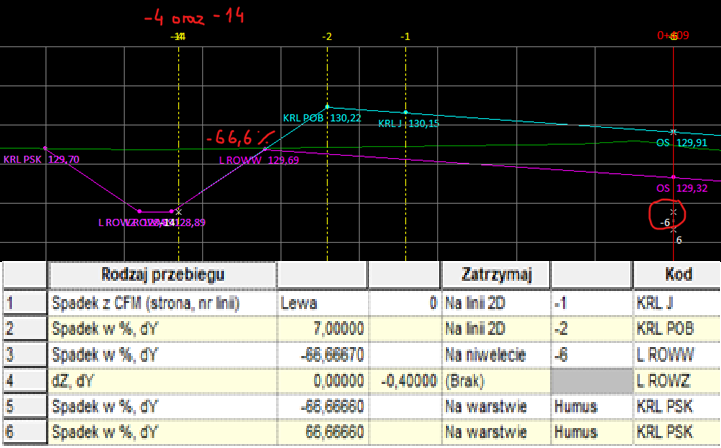This screenshot has height=448, width=721.
Task: Open the "(Brak)" stop condition cell
Action: [495, 380]
